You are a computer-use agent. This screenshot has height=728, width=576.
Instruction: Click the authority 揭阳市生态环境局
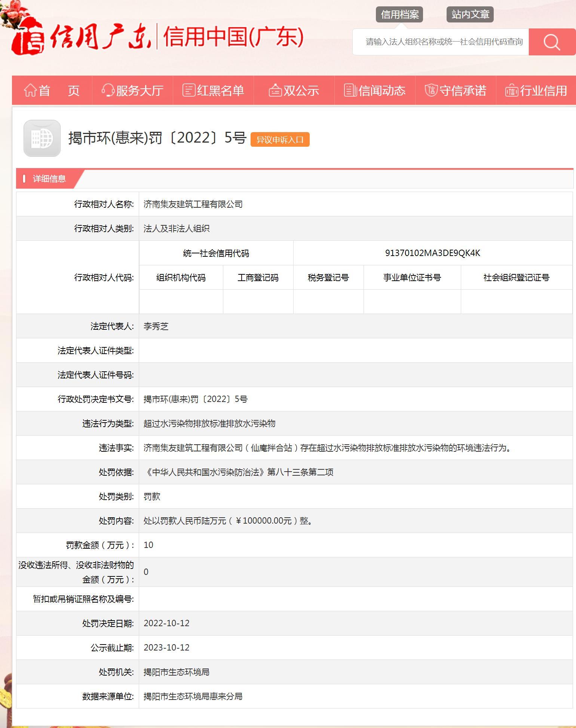(x=177, y=672)
